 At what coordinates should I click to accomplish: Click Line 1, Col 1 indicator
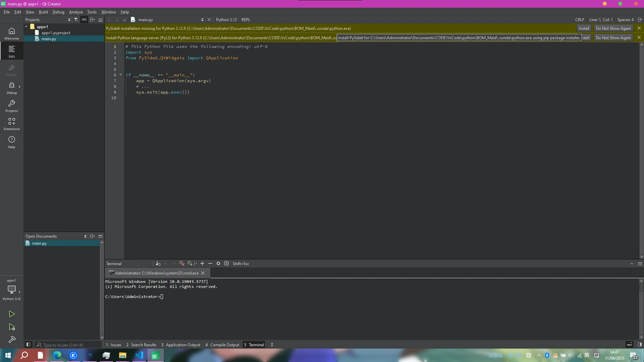click(601, 20)
